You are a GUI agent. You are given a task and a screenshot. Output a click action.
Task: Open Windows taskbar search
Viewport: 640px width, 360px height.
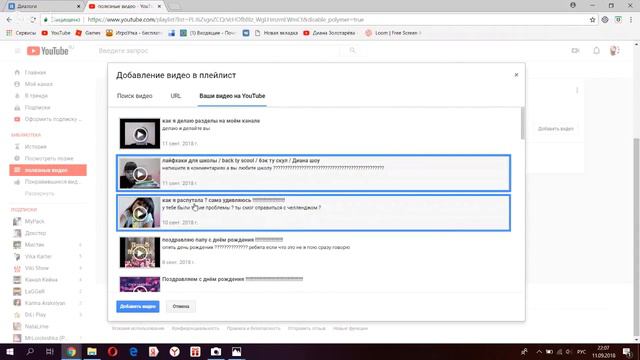coord(30,351)
